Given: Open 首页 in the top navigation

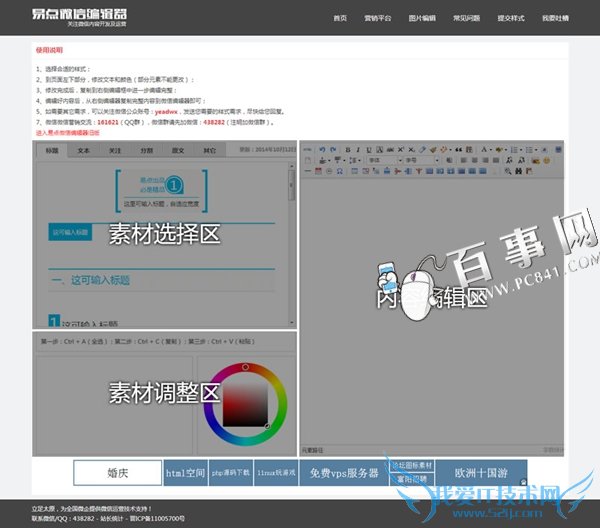Looking at the screenshot, I should (x=340, y=18).
